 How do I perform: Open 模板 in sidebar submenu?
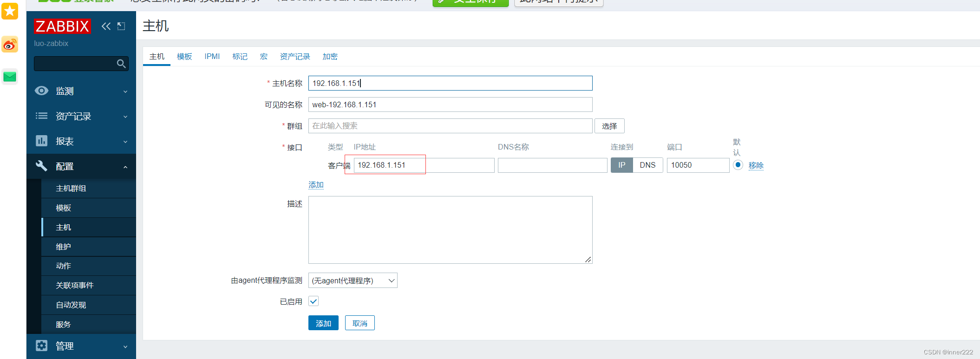[x=89, y=208]
